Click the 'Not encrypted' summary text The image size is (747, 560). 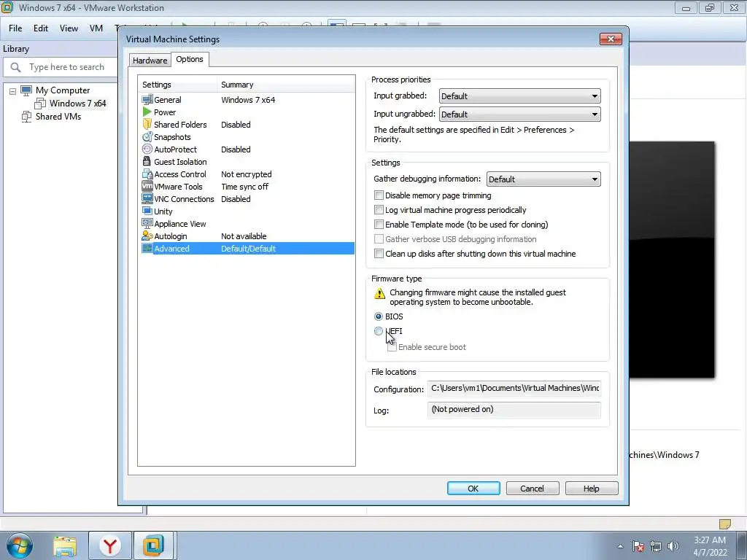pos(247,174)
